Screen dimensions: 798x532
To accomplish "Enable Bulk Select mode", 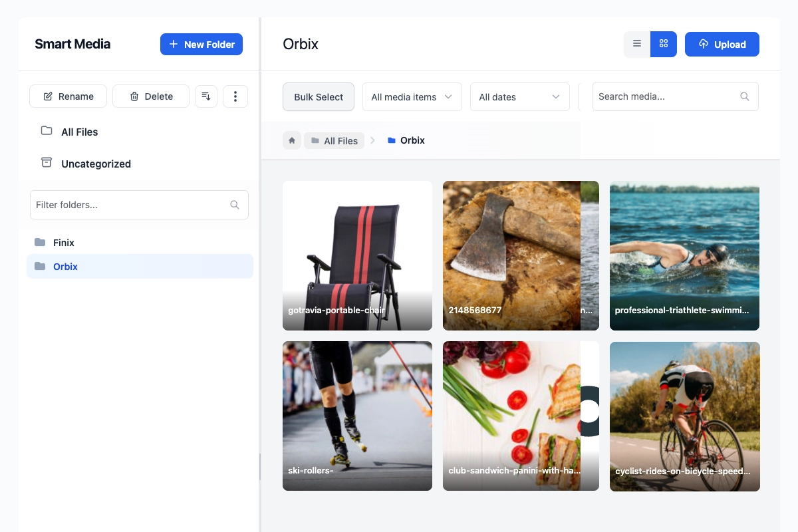I will [x=318, y=96].
